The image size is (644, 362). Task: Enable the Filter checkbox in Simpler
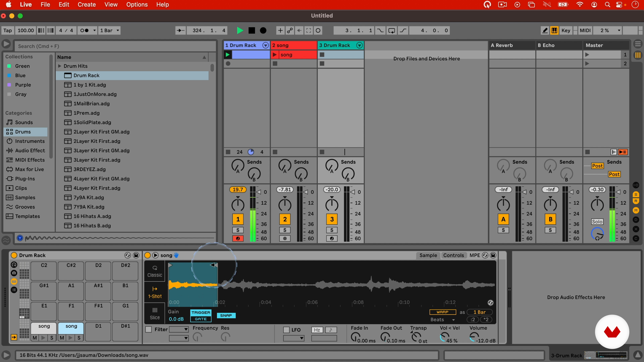tap(148, 329)
